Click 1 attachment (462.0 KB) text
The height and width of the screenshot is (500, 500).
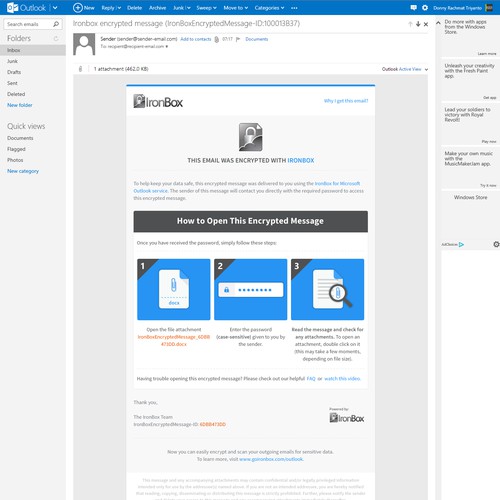click(121, 69)
